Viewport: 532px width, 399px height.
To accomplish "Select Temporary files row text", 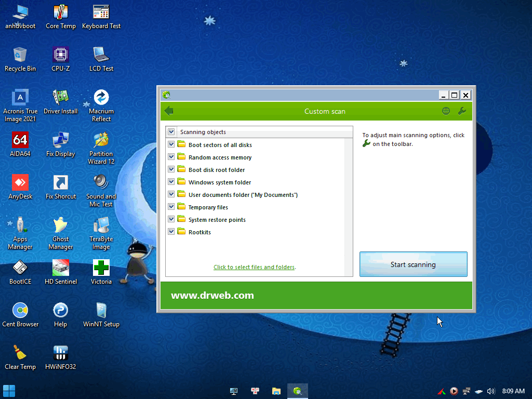I will [208, 207].
